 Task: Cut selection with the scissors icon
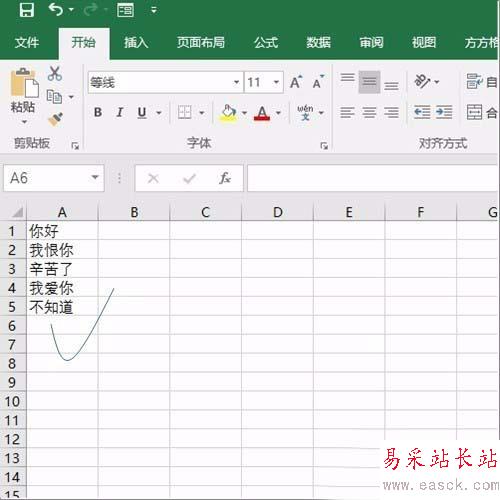pyautogui.click(x=55, y=73)
